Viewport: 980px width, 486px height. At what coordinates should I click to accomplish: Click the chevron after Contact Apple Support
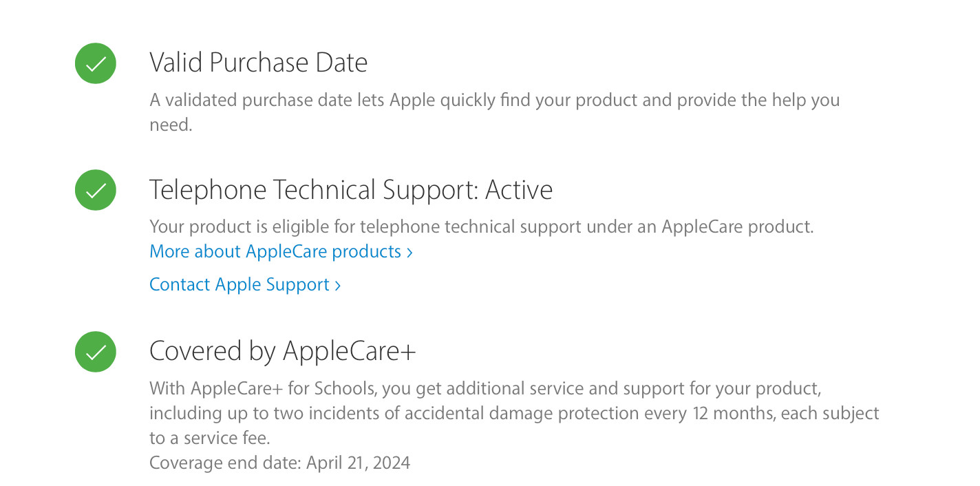337,285
